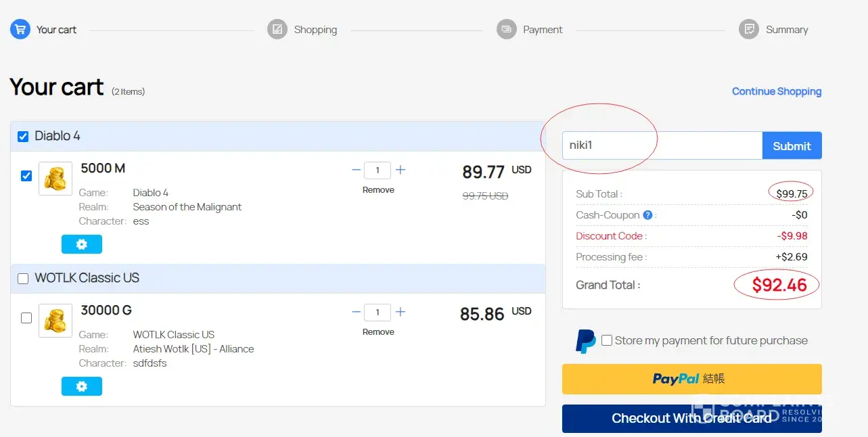Screen dimensions: 868x437
Task: Decrease quantity of 5000 M item
Action: (x=356, y=170)
